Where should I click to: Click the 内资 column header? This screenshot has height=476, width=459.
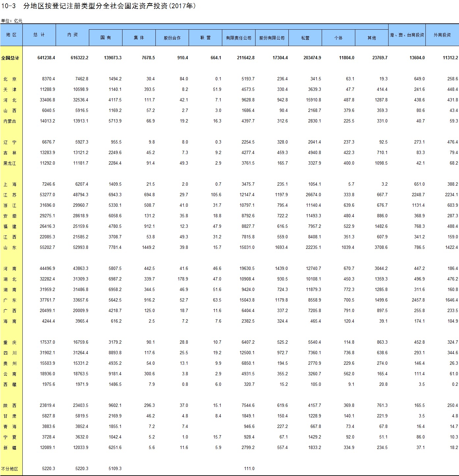pyautogui.click(x=72, y=35)
